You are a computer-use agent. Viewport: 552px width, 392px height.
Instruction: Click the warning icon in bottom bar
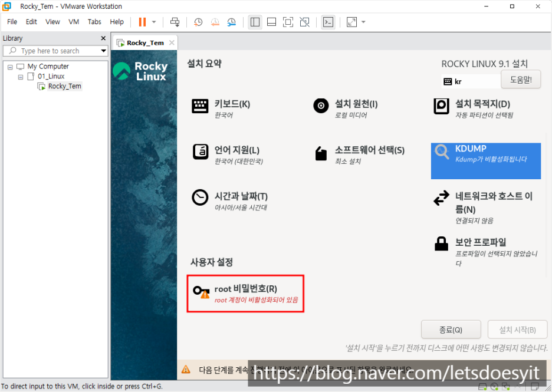(186, 370)
